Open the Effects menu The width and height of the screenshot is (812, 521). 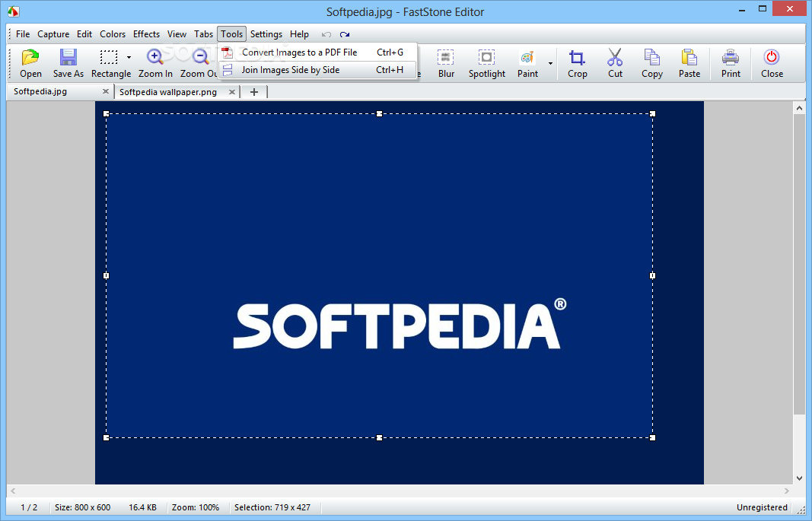point(147,34)
